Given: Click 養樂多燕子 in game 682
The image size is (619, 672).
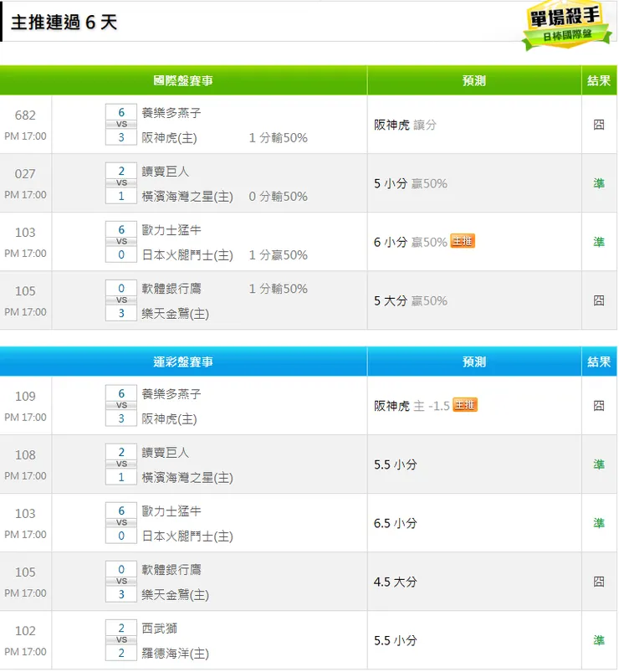Looking at the screenshot, I should coord(171,113).
